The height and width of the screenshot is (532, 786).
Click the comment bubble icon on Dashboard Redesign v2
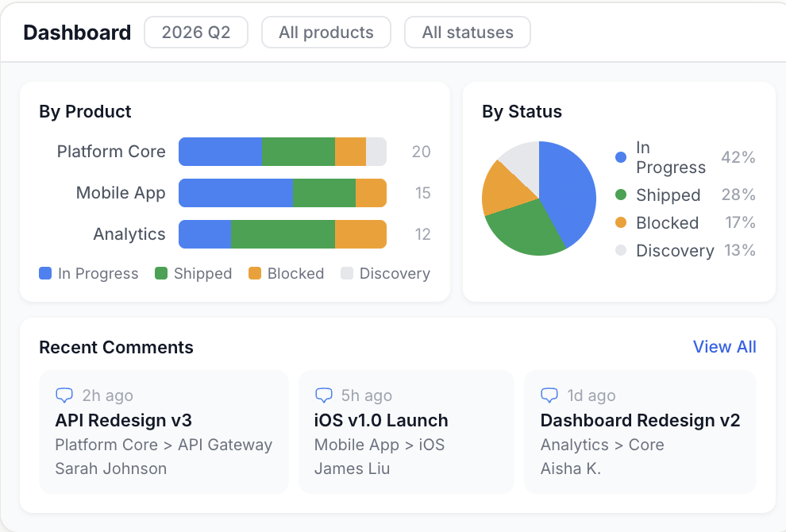pyautogui.click(x=549, y=395)
